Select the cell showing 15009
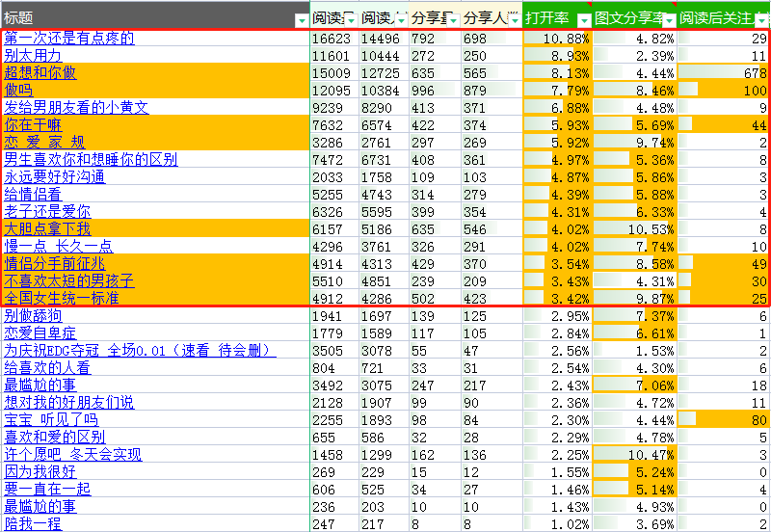This screenshot has width=771, height=532. (x=334, y=73)
